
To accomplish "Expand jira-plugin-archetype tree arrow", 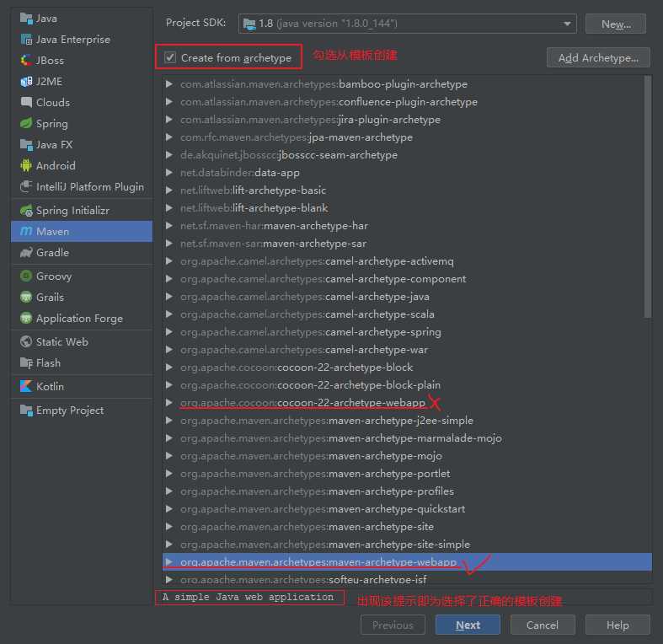I will point(168,120).
